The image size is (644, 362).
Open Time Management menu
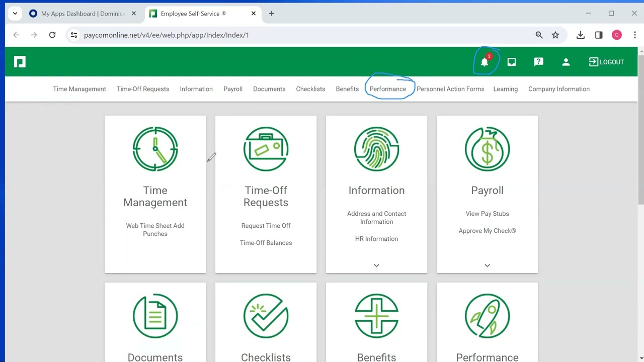[x=79, y=89]
